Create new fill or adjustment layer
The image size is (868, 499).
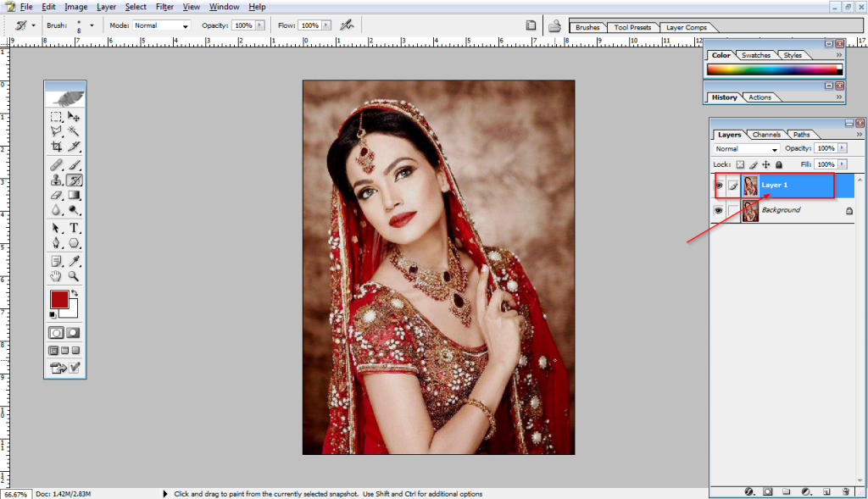807,491
